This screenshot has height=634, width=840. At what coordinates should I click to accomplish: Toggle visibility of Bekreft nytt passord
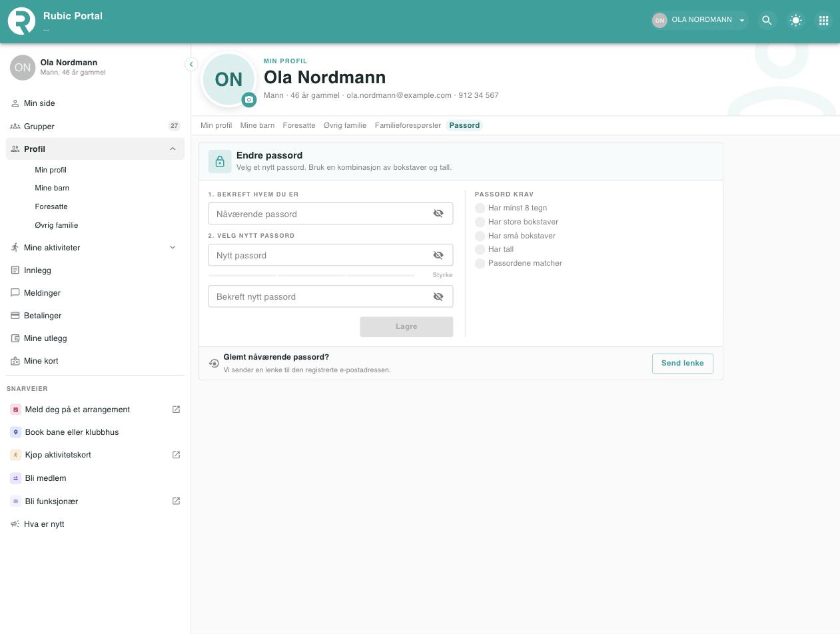click(x=438, y=296)
